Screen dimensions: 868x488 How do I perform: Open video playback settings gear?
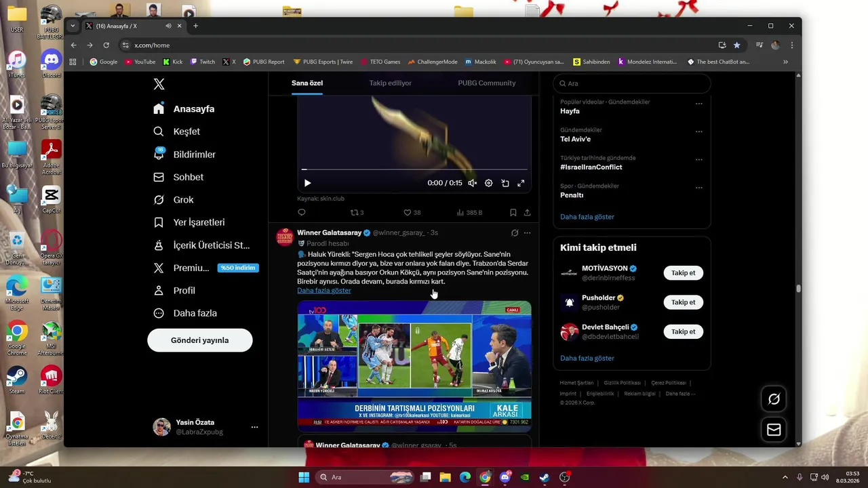tap(488, 183)
